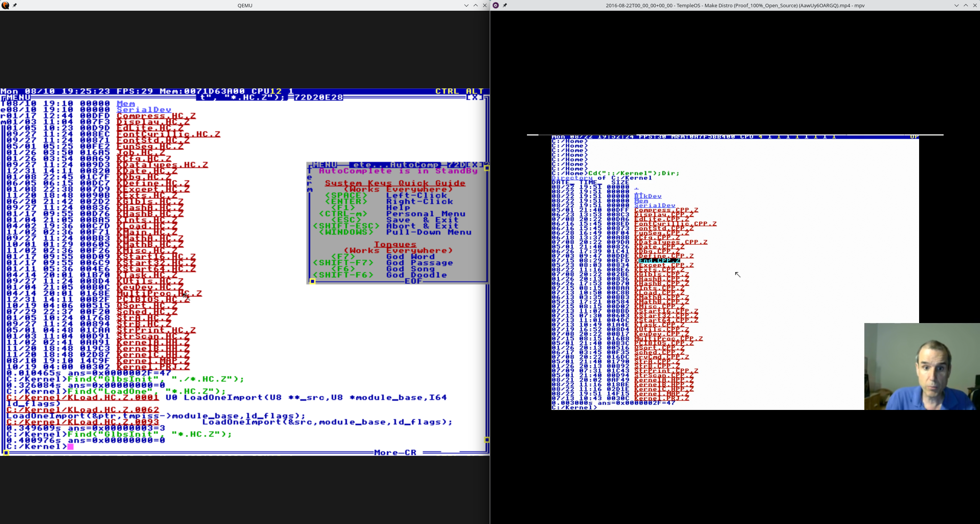Screen dimensions: 980x524
Task: Maximize the mpv window
Action: 966,5
